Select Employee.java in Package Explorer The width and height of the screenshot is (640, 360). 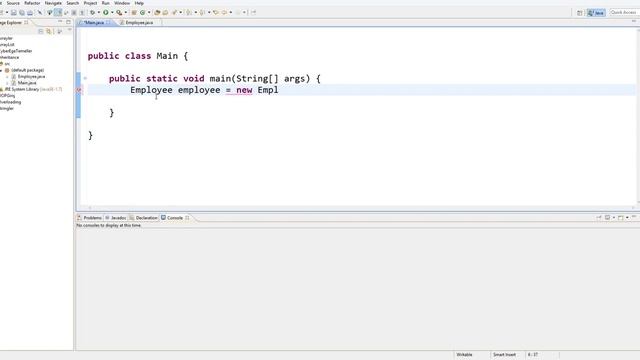(29, 77)
